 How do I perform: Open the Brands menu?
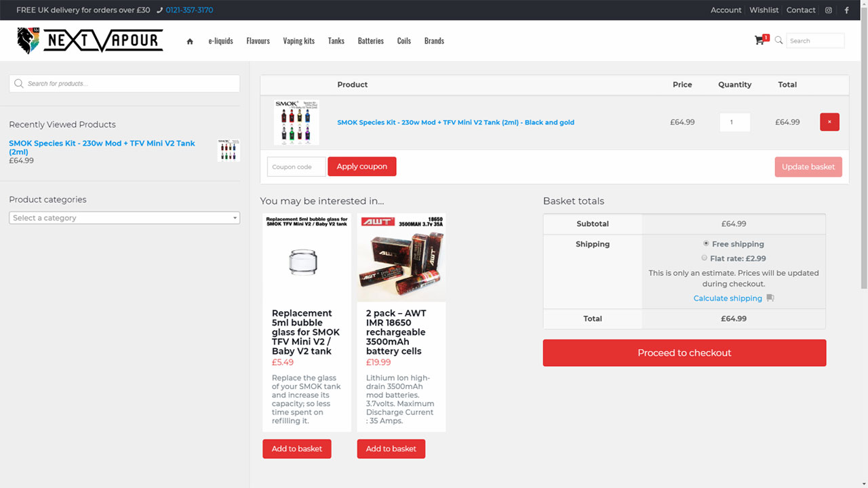[x=434, y=41]
